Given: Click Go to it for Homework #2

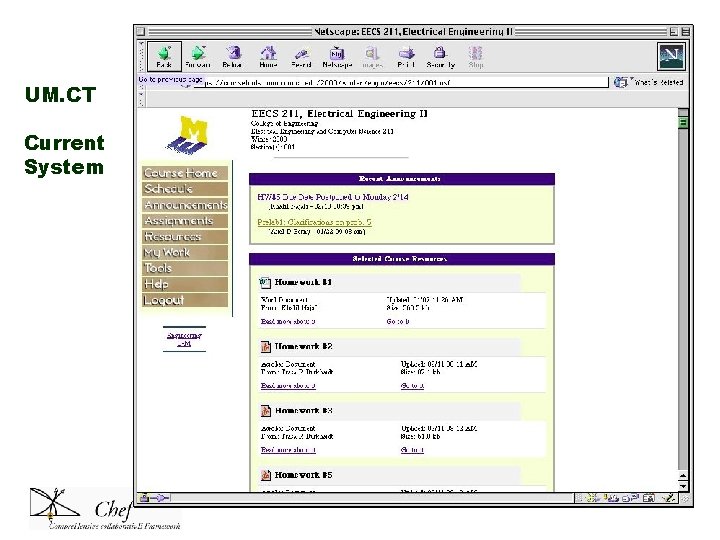Looking at the screenshot, I should [x=412, y=386].
